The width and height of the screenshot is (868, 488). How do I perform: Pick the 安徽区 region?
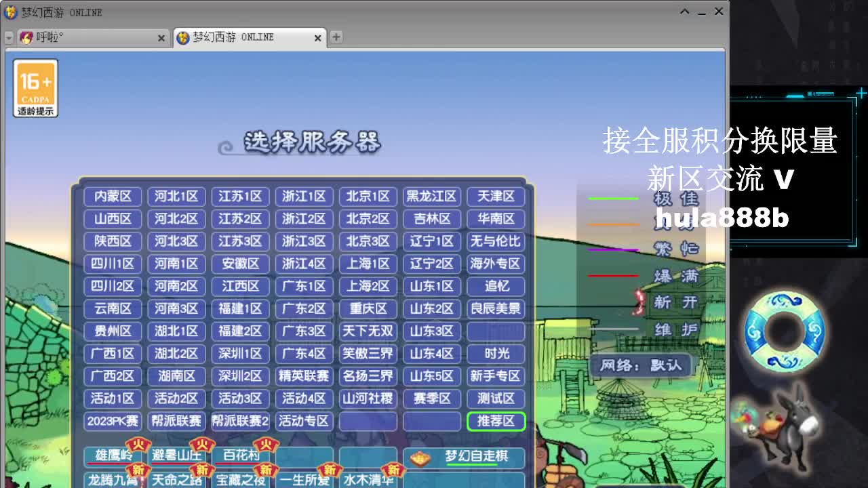[x=240, y=264]
